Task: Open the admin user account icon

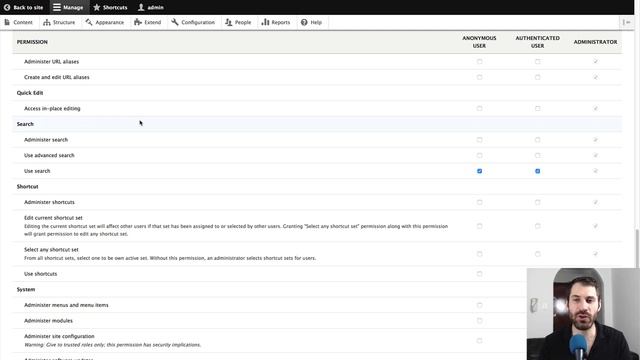Action: point(141,7)
